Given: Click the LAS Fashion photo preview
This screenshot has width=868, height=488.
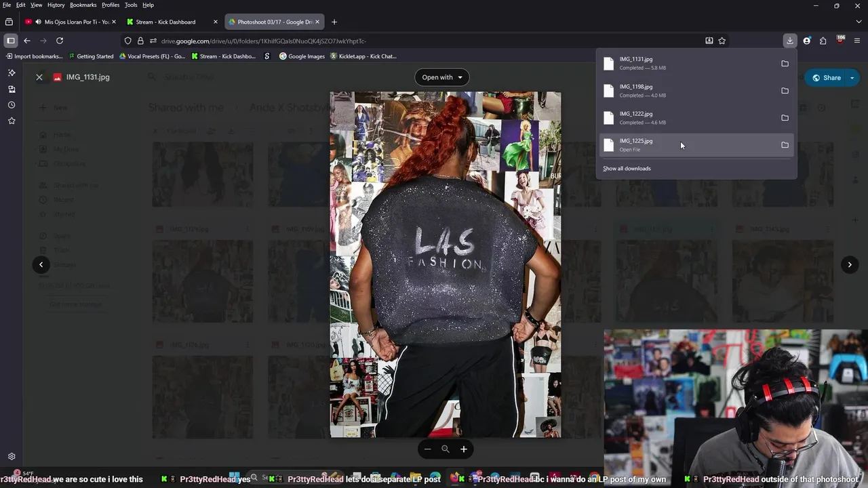Looking at the screenshot, I should 446,265.
